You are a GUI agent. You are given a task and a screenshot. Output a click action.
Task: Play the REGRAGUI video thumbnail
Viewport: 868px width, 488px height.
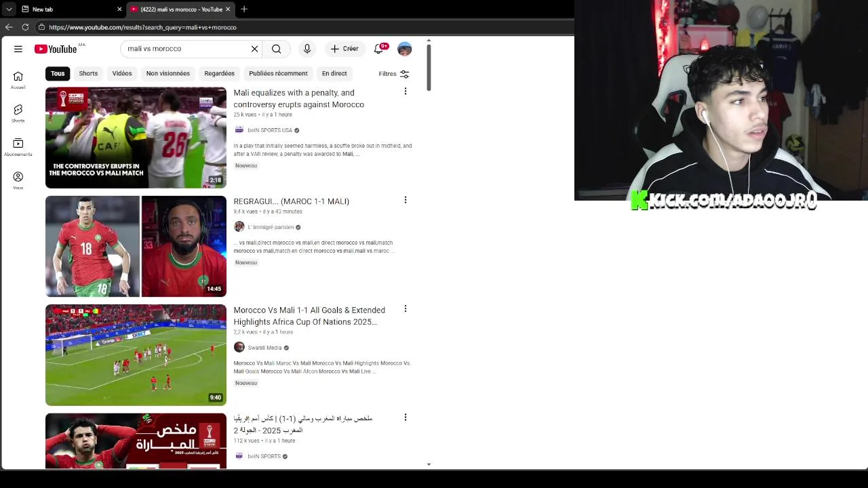point(136,246)
